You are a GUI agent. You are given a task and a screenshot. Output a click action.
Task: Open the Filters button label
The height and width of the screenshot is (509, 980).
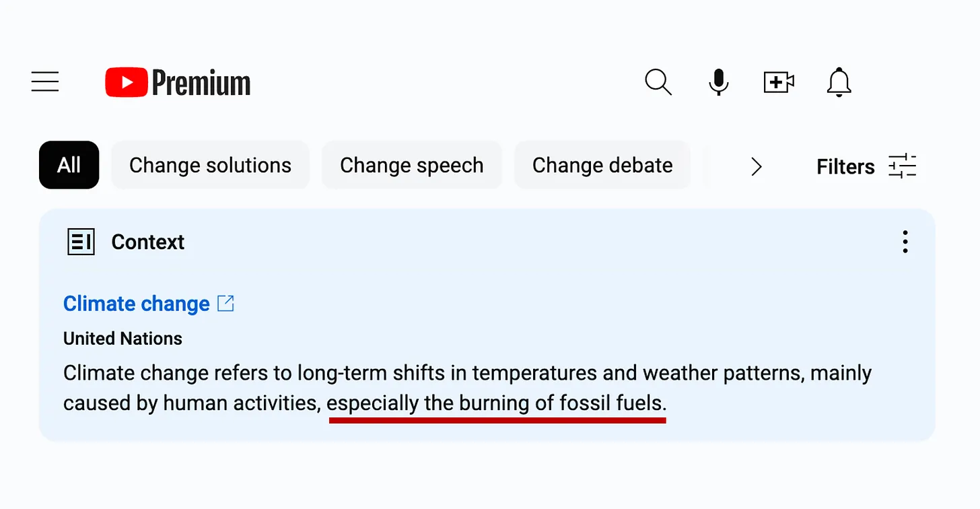[x=845, y=166]
